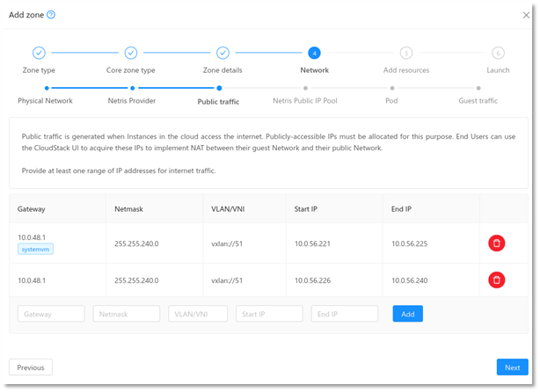Delete the second IP range row
The width and height of the screenshot is (540, 392).
click(x=497, y=280)
